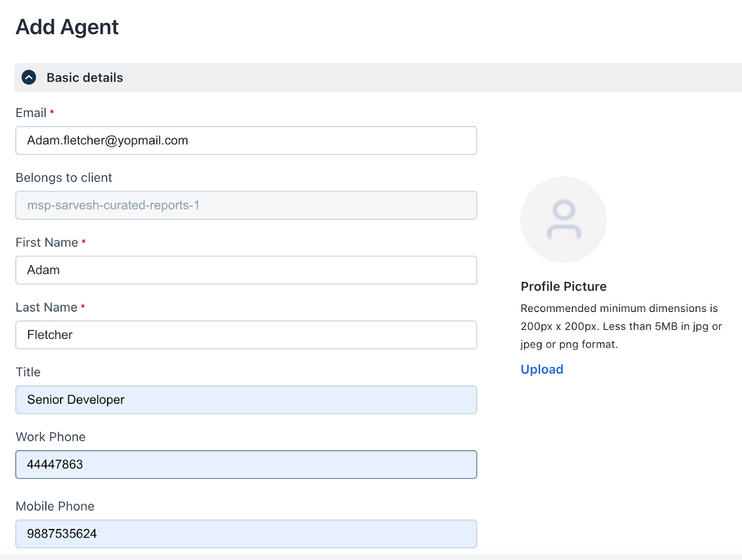This screenshot has width=742, height=560.
Task: Click the Work Phone label
Action: click(x=51, y=437)
